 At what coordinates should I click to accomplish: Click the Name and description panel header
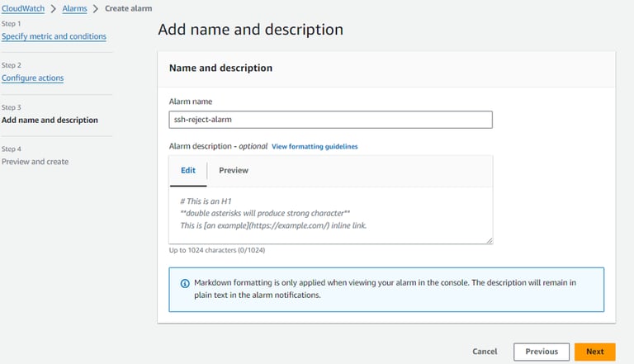(x=220, y=68)
